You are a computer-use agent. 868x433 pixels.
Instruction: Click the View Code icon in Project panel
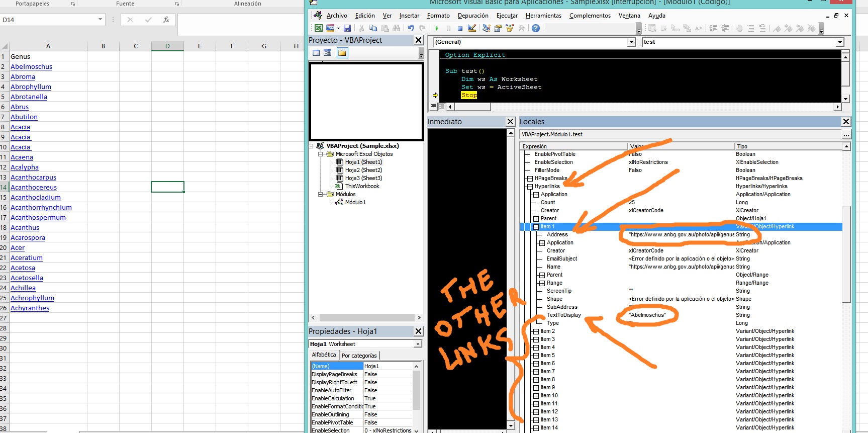click(x=316, y=53)
